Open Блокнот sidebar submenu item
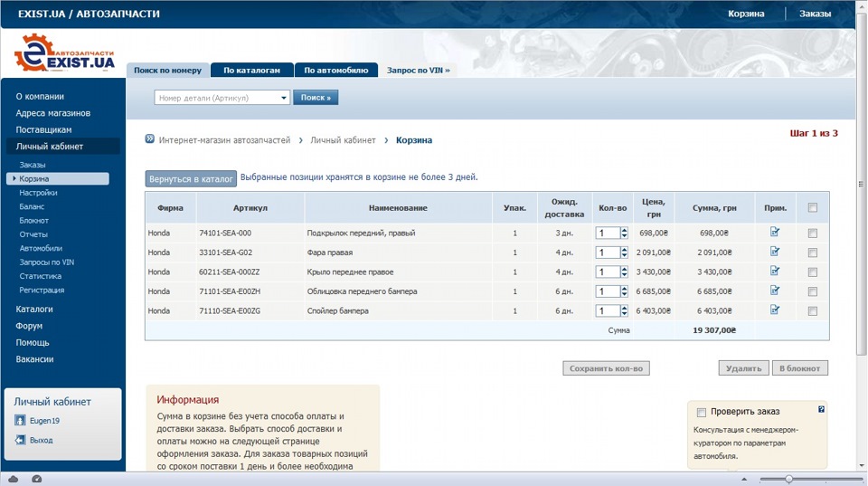Image resolution: width=868 pixels, height=486 pixels. (x=33, y=221)
